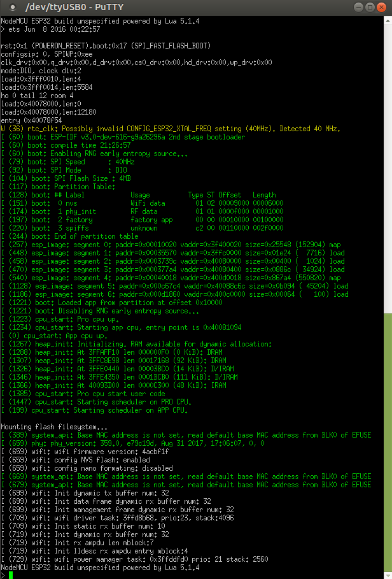Click 'Pro cpu start user code' line

click(83, 394)
